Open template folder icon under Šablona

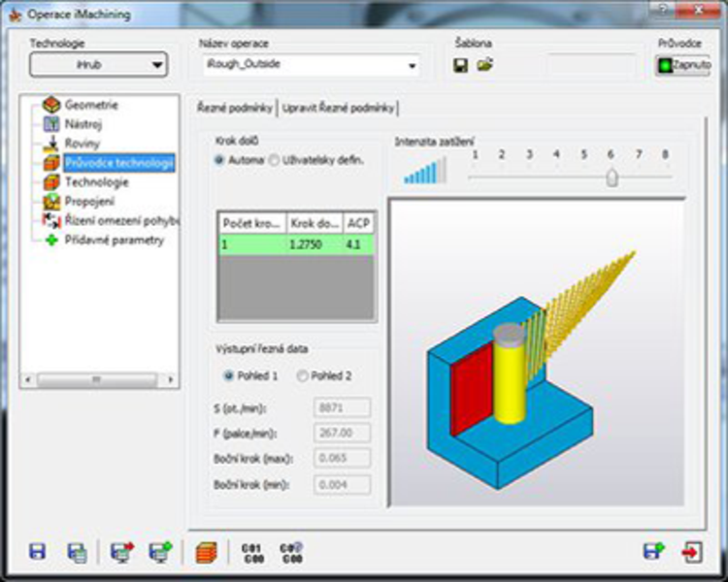pos(483,66)
